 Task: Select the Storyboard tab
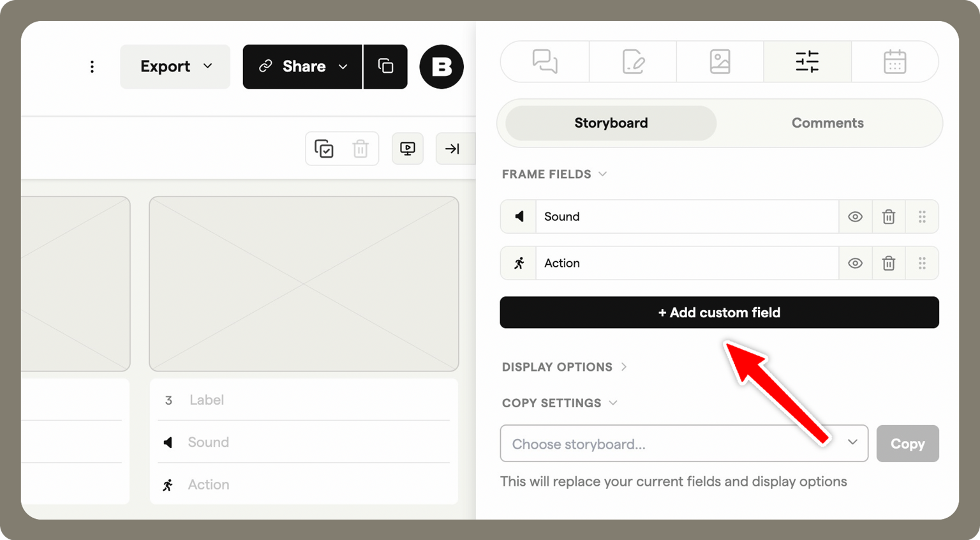tap(611, 123)
